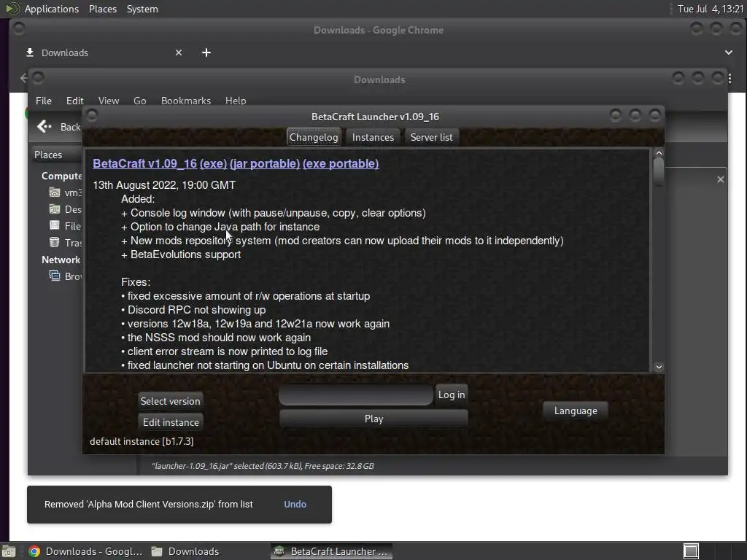Open the Language options

pyautogui.click(x=576, y=411)
